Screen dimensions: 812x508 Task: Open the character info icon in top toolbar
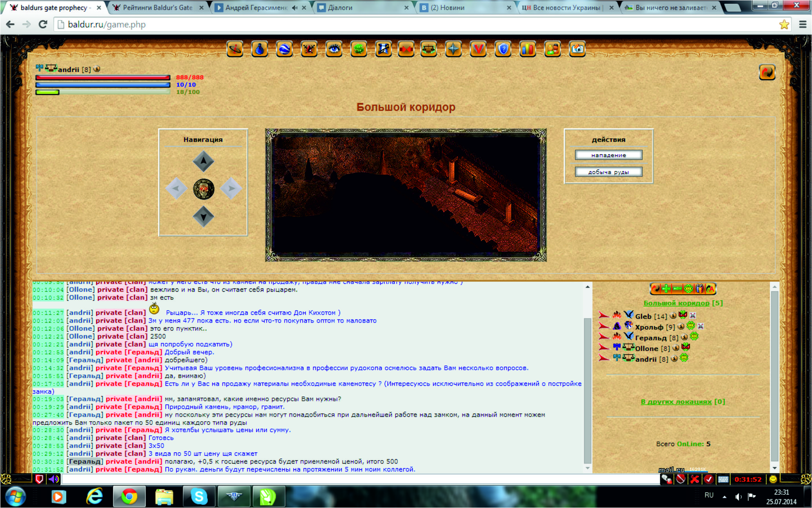(x=235, y=49)
